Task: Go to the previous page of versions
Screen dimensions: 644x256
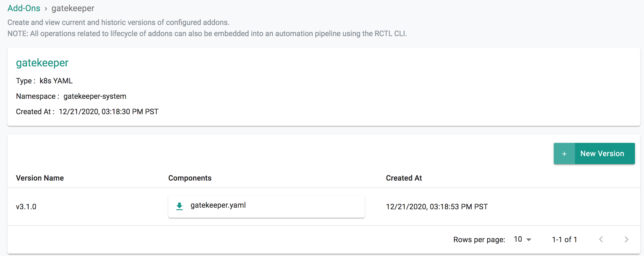Action: click(x=601, y=239)
